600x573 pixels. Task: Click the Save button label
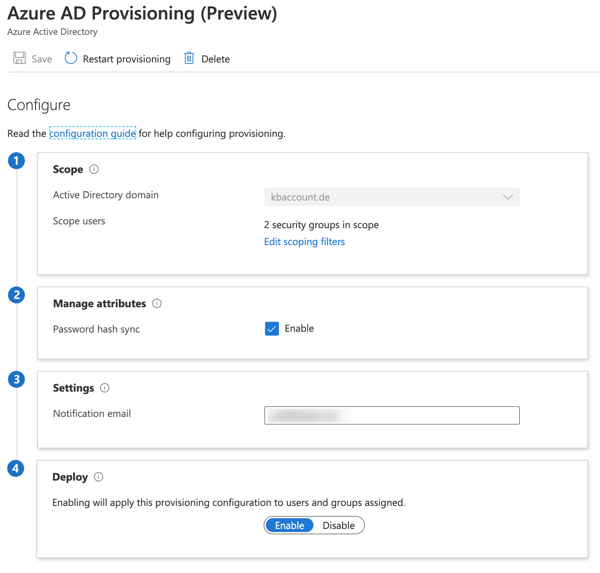coord(42,59)
